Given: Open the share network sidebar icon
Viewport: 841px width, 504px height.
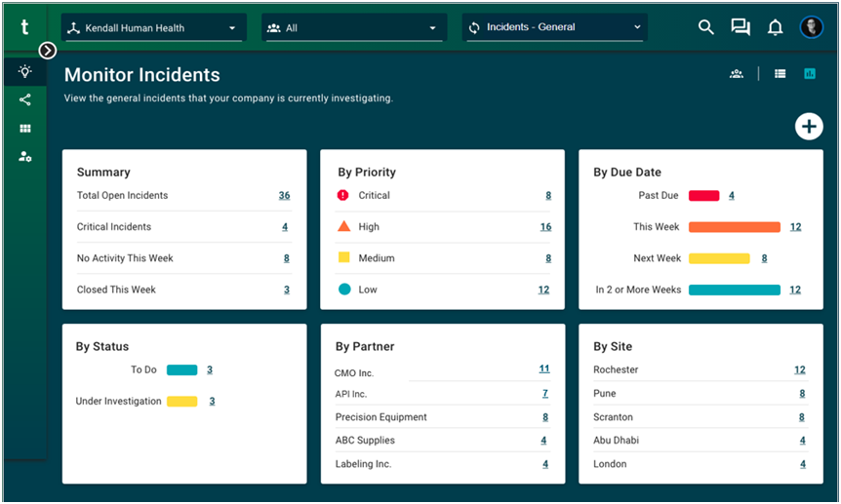Looking at the screenshot, I should [x=24, y=99].
